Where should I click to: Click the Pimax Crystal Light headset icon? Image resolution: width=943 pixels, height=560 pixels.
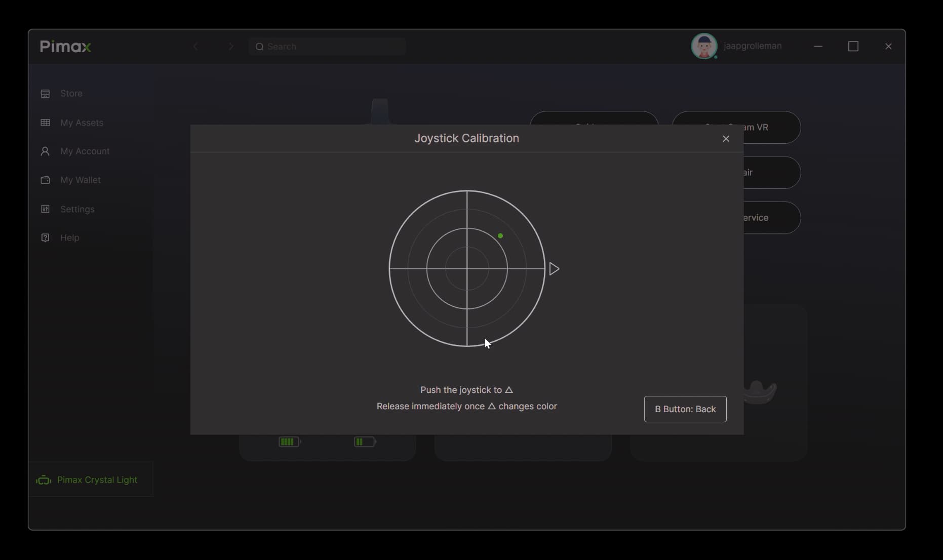click(x=44, y=480)
